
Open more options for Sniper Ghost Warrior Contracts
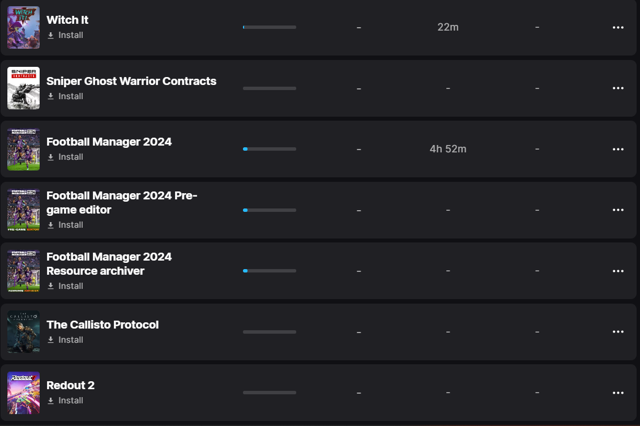(x=618, y=88)
